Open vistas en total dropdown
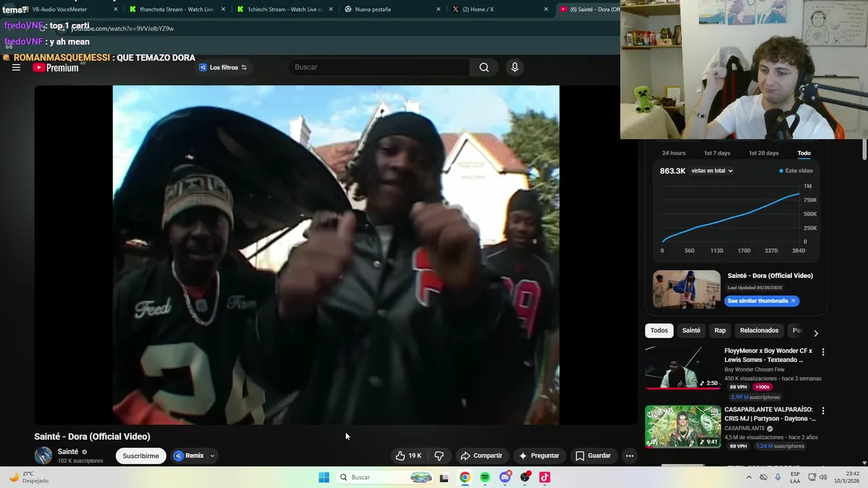Image resolution: width=868 pixels, height=488 pixels. pyautogui.click(x=712, y=171)
